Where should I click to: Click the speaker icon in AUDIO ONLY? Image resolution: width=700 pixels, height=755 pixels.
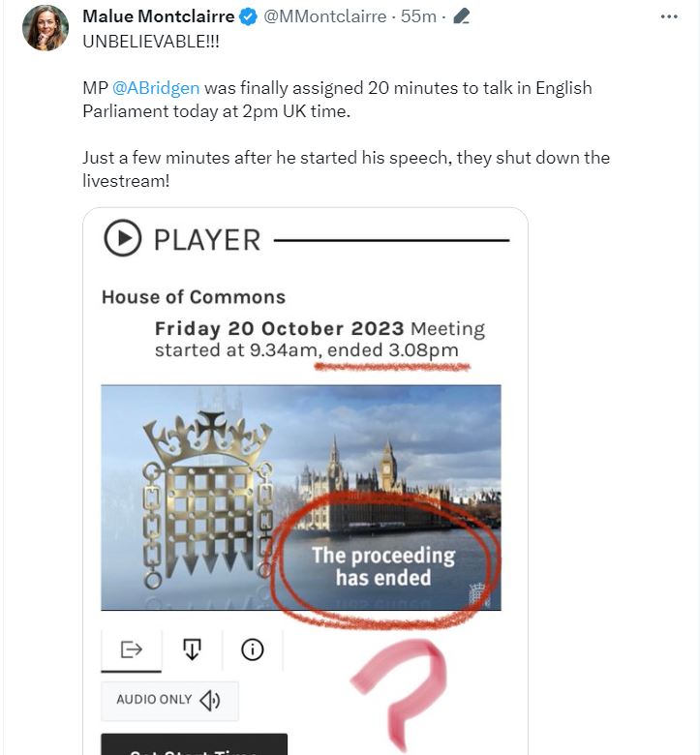point(210,701)
